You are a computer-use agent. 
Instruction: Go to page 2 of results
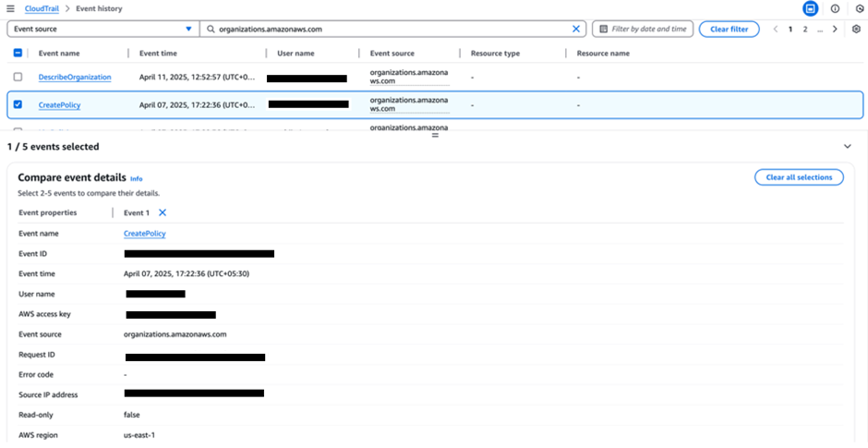[x=805, y=30]
